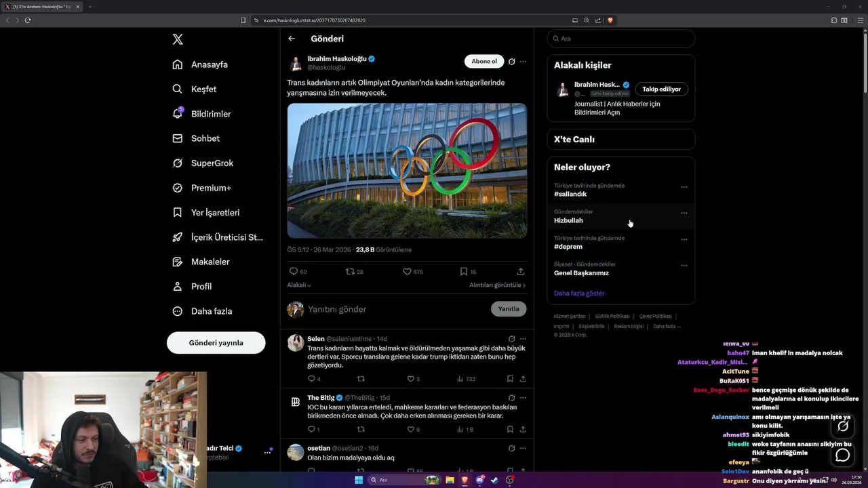868x488 pixels.
Task: Open Profil page
Action: (192, 286)
